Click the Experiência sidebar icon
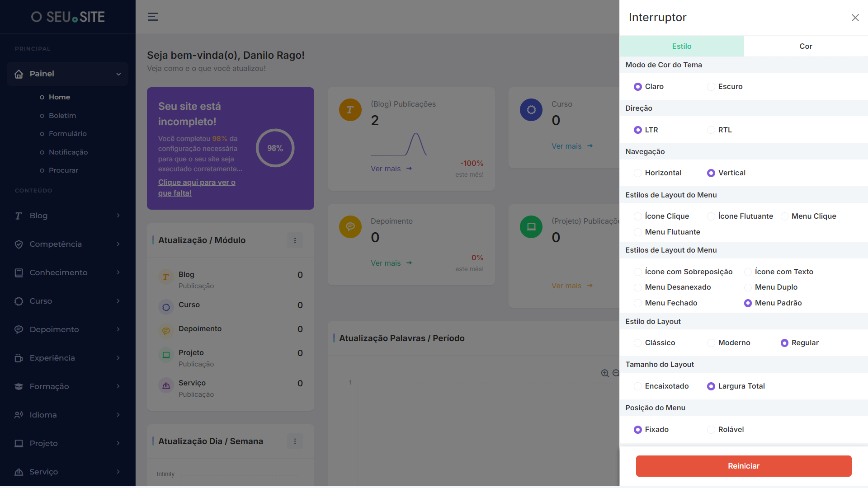 19,358
